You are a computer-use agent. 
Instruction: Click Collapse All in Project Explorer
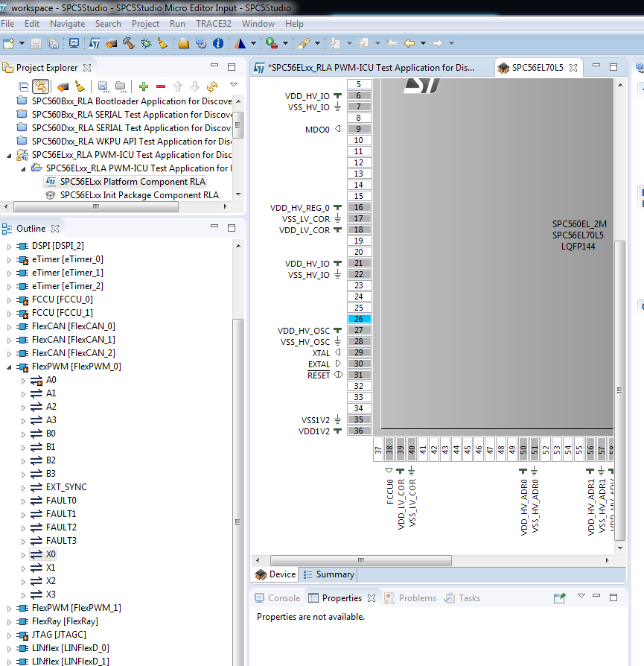[23, 86]
